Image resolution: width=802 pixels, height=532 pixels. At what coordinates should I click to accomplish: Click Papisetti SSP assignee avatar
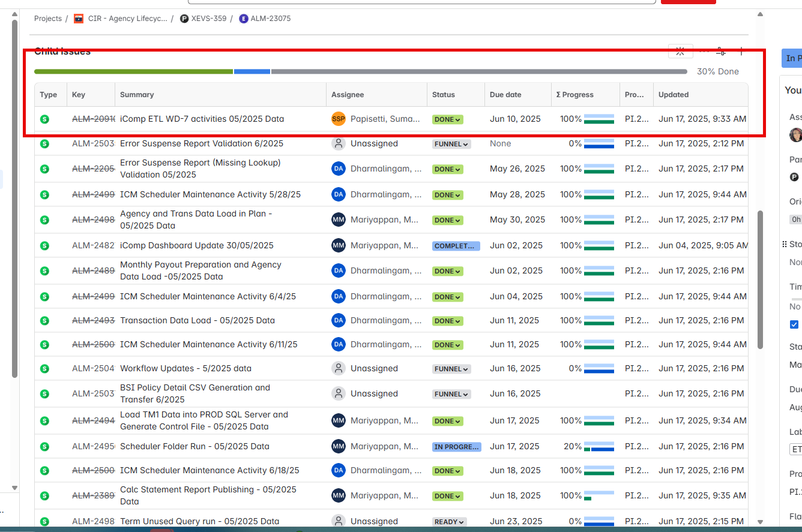(x=339, y=119)
